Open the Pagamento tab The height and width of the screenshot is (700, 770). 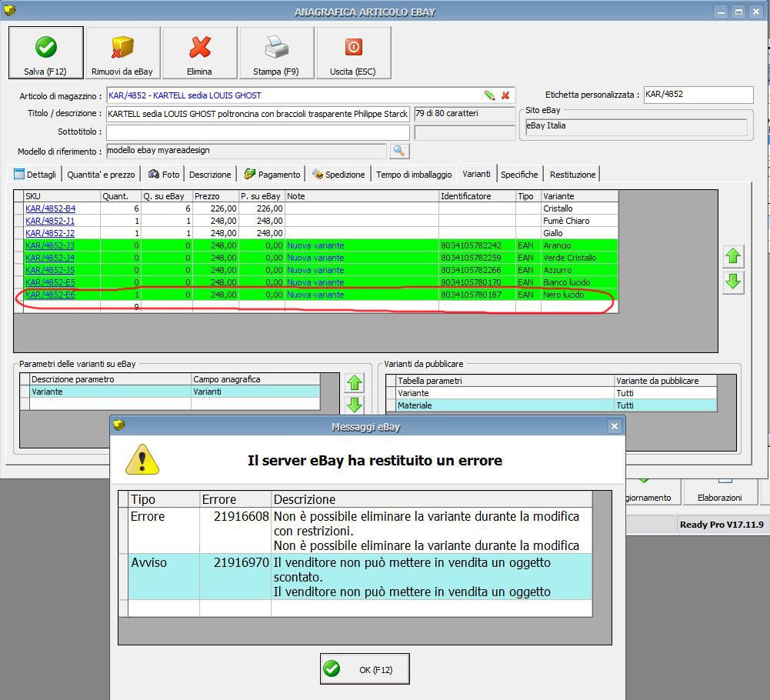[x=272, y=175]
